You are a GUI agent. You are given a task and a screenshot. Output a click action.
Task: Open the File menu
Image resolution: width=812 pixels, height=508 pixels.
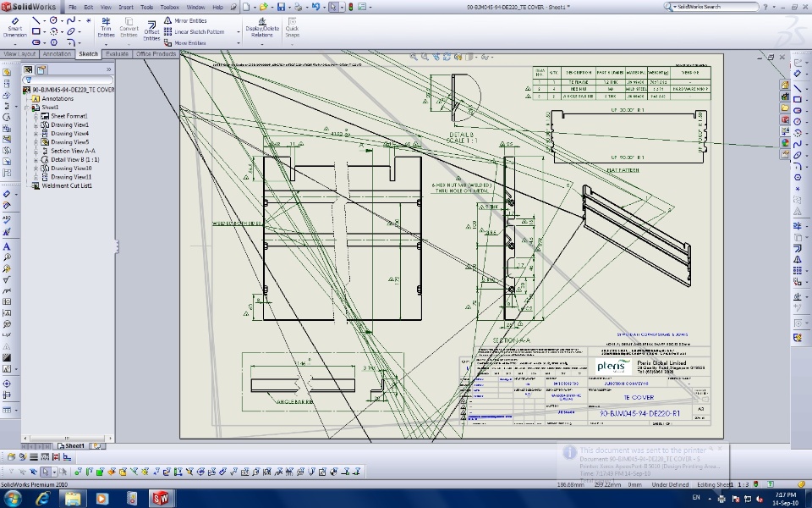pyautogui.click(x=73, y=8)
